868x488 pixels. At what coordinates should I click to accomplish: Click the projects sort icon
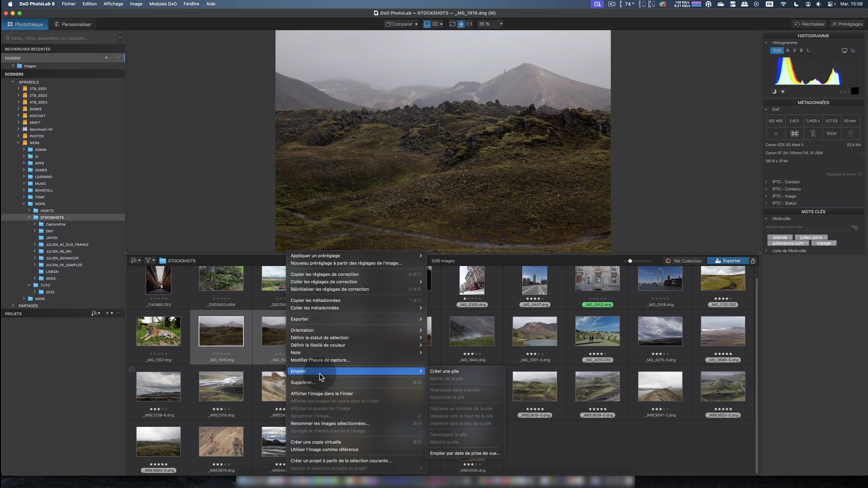coord(95,313)
